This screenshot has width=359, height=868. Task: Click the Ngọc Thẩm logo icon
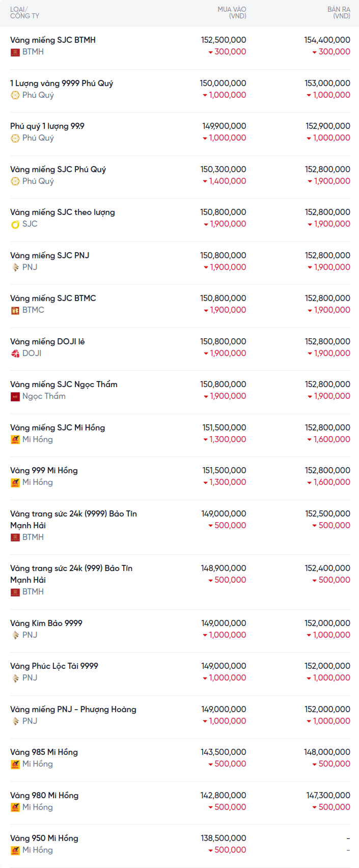point(15,396)
